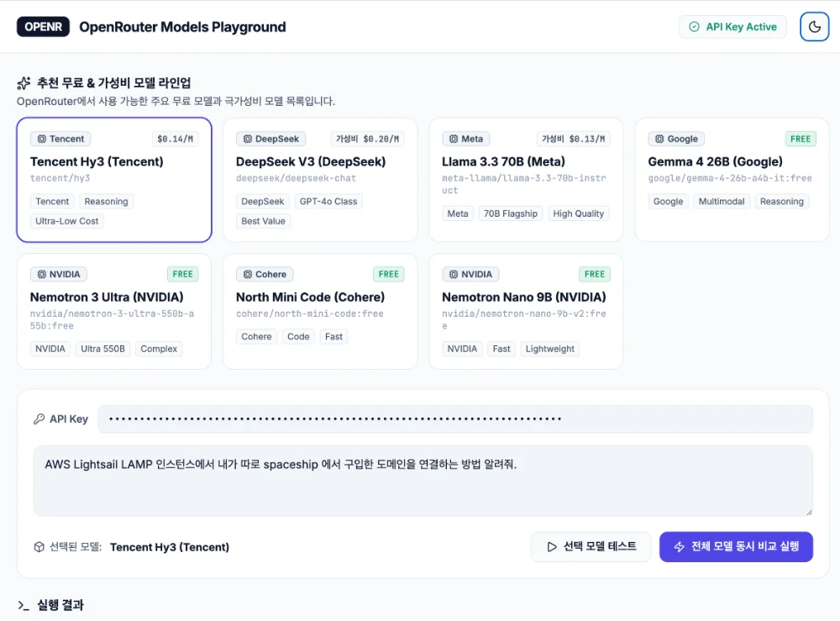This screenshot has height=621, width=840.
Task: Select the Nemotron 3 Ultra (NVIDIA) card
Action: click(x=114, y=311)
